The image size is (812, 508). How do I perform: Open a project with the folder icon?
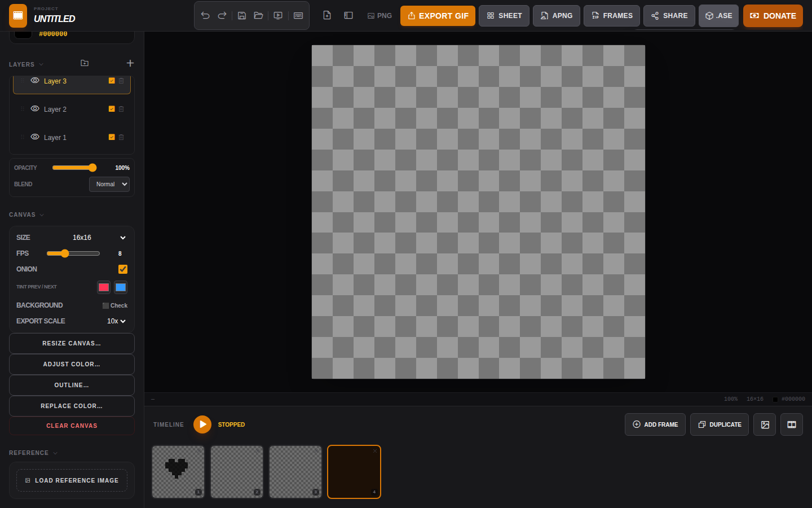(259, 16)
